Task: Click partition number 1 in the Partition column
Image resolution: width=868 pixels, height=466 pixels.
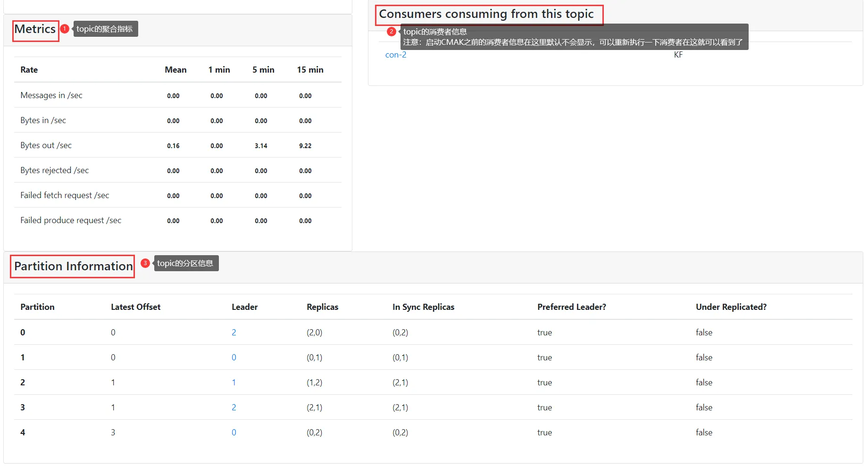Action: [23, 358]
